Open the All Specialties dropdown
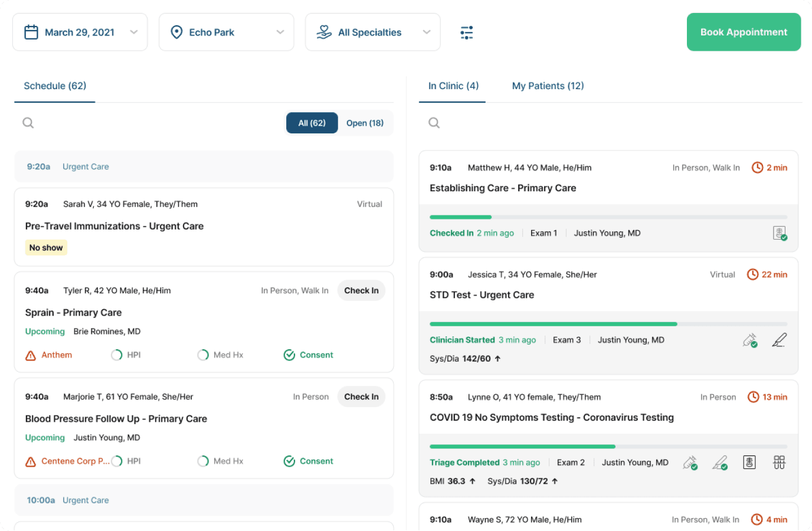Viewport: 812px width, 531px height. [372, 32]
